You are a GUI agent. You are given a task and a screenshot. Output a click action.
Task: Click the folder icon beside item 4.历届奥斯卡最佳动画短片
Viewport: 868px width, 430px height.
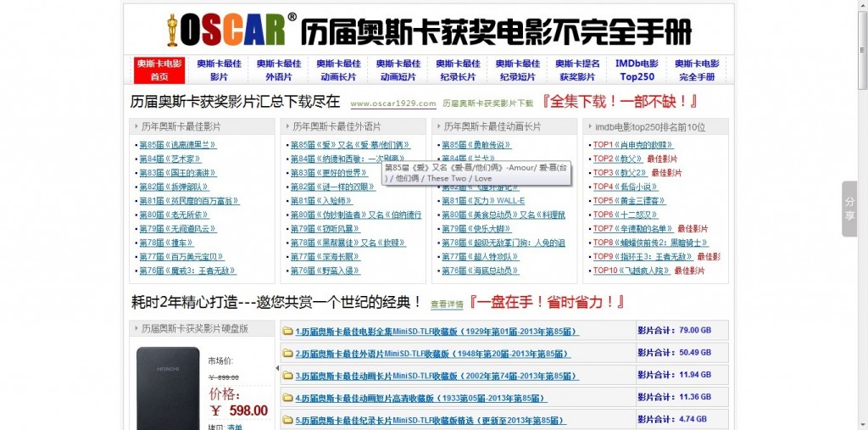coord(287,398)
